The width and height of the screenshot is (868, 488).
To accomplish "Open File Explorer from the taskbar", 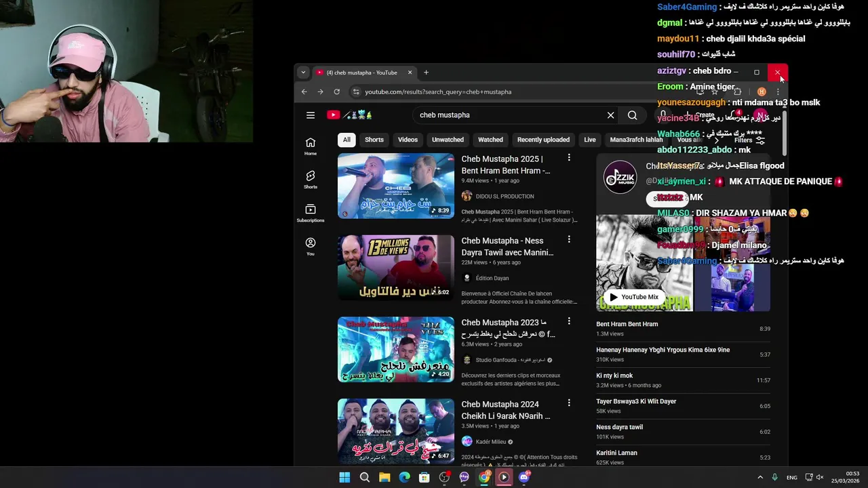I will pyautogui.click(x=384, y=477).
